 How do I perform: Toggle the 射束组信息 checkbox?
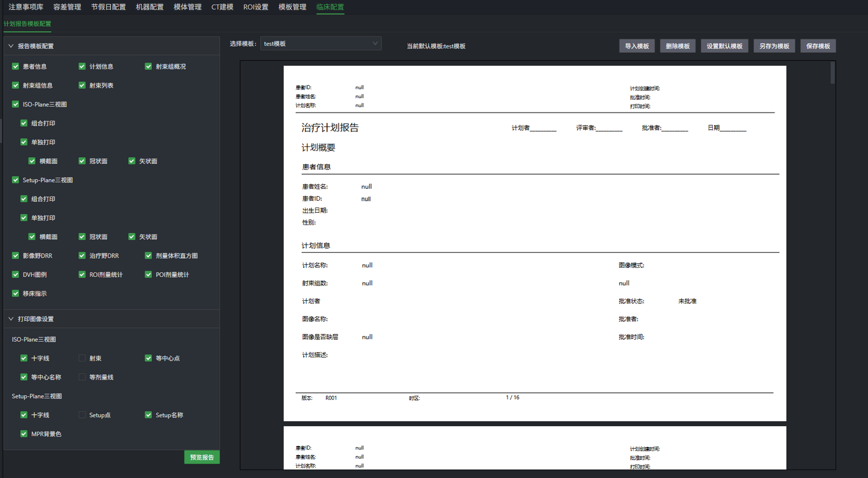15,85
